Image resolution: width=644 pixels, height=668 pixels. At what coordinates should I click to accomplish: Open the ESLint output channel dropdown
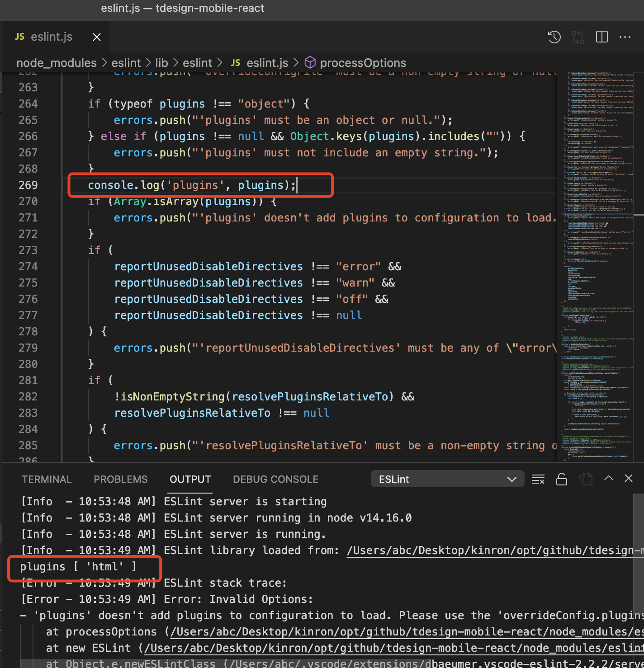[447, 479]
